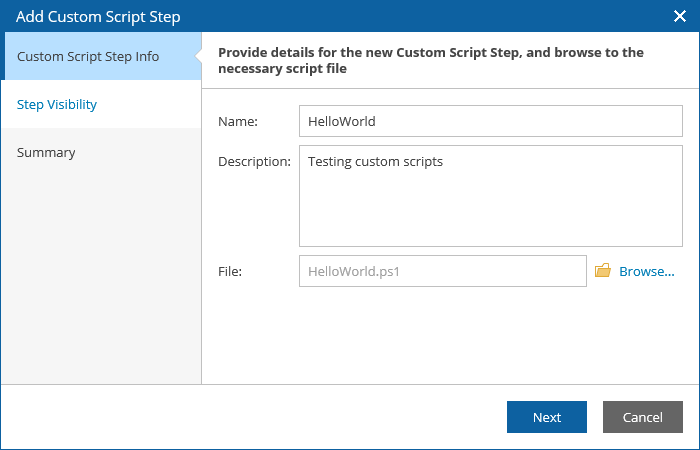Click the dialog title bar text
This screenshot has height=450, width=700.
[x=98, y=16]
